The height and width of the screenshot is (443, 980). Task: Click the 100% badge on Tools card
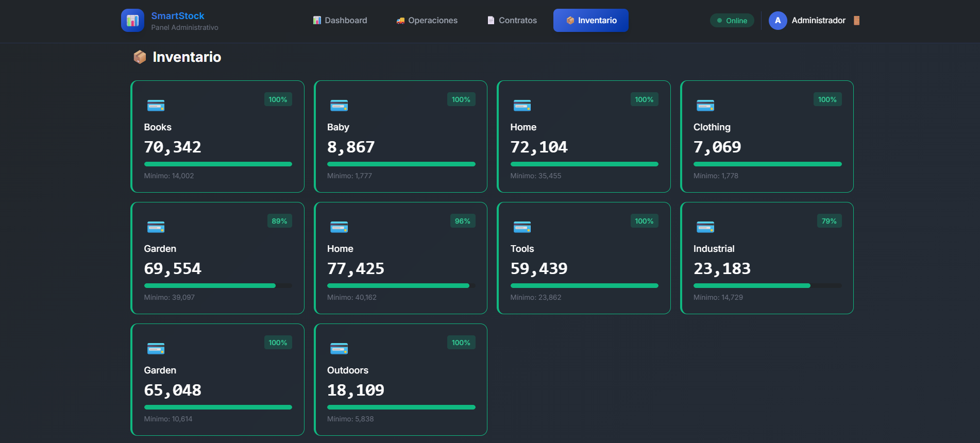click(x=644, y=221)
